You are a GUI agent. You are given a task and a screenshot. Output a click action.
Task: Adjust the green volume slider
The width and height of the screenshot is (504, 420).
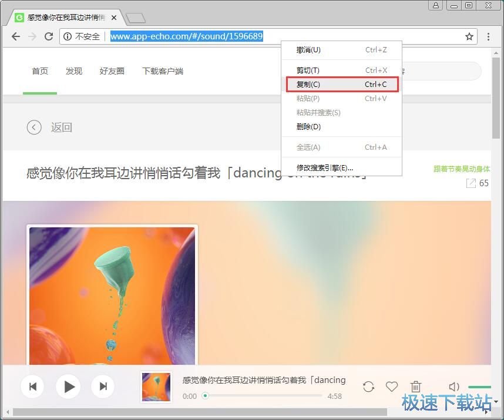pyautogui.click(x=479, y=387)
